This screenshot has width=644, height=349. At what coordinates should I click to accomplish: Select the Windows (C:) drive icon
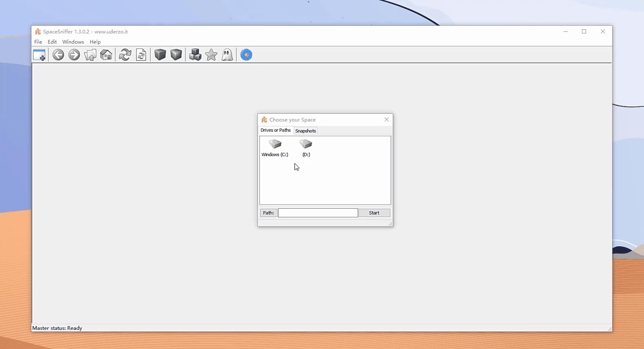pyautogui.click(x=275, y=148)
